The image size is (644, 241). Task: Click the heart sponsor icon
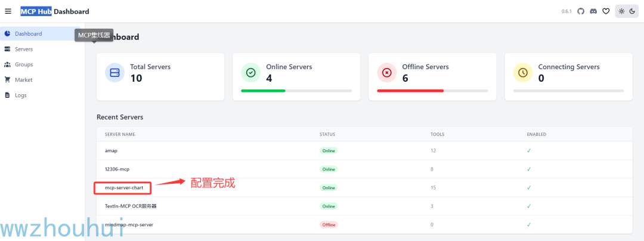tap(606, 11)
